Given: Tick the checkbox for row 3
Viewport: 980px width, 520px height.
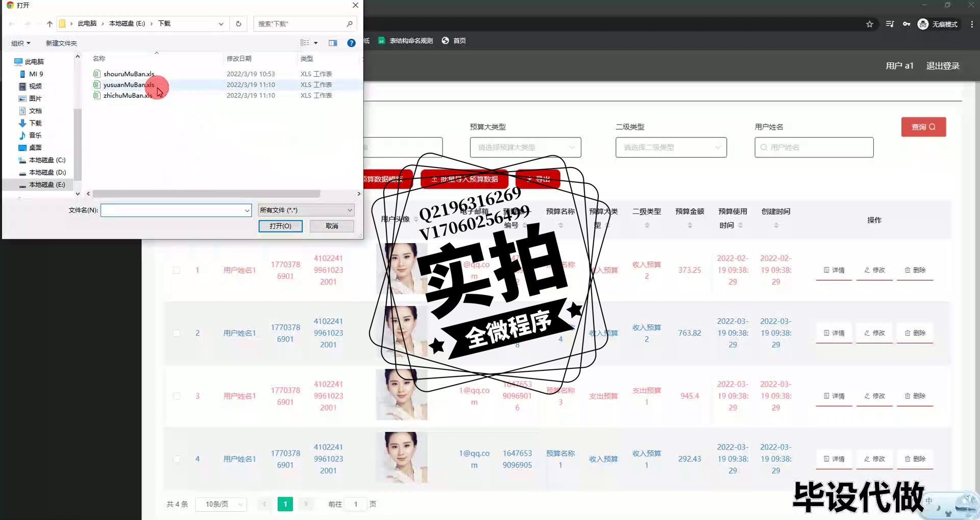Looking at the screenshot, I should [x=176, y=396].
